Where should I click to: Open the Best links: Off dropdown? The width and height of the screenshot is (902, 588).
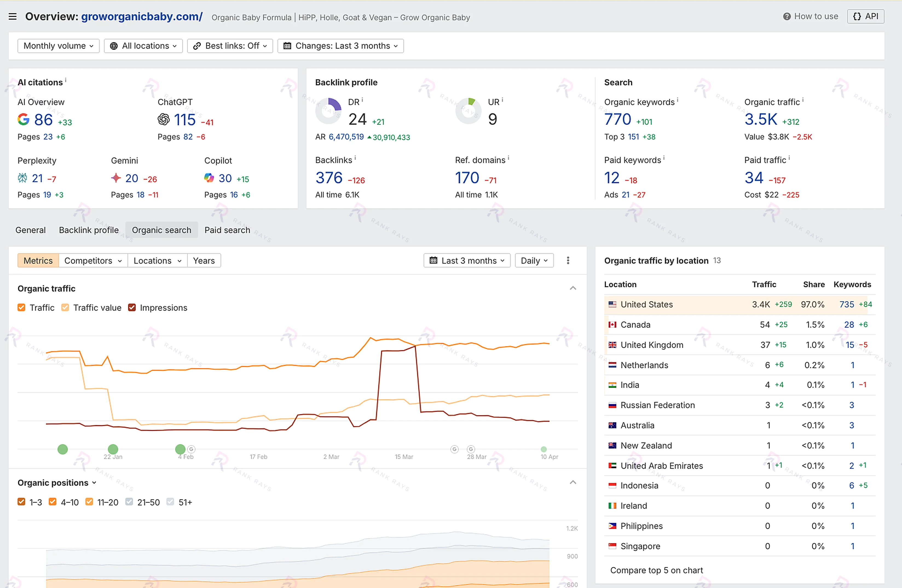[x=230, y=46]
